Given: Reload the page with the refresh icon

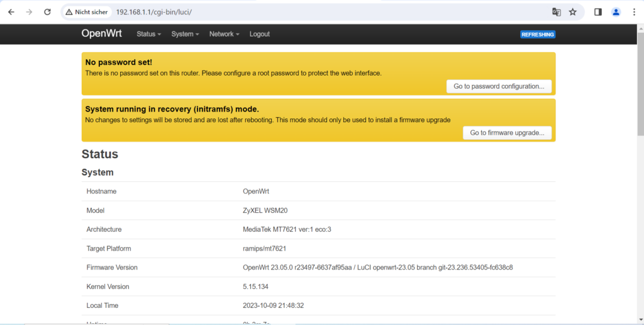Looking at the screenshot, I should click(x=47, y=12).
